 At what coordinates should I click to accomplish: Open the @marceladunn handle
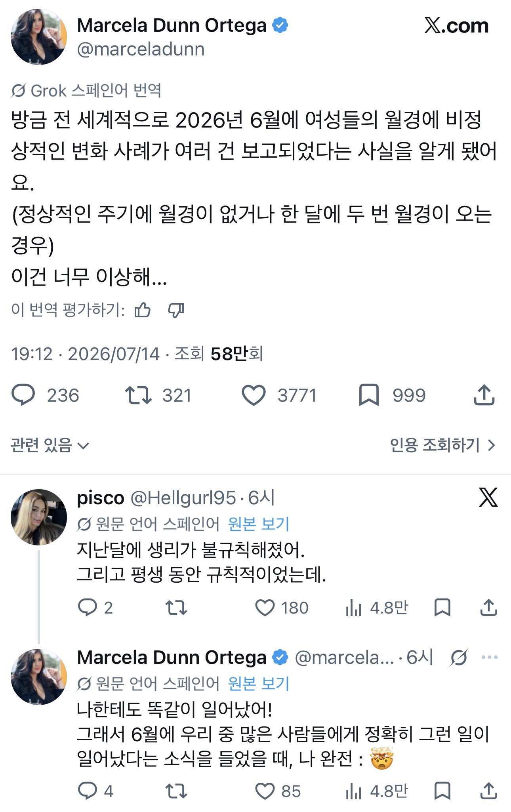coord(141,50)
